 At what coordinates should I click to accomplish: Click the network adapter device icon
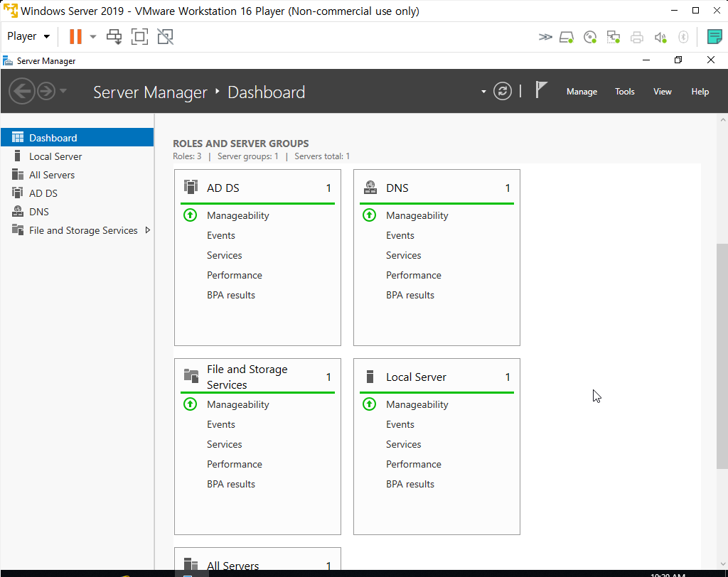tap(614, 37)
